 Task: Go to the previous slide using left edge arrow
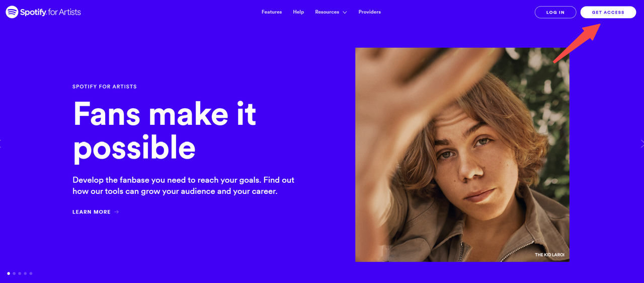click(1, 144)
